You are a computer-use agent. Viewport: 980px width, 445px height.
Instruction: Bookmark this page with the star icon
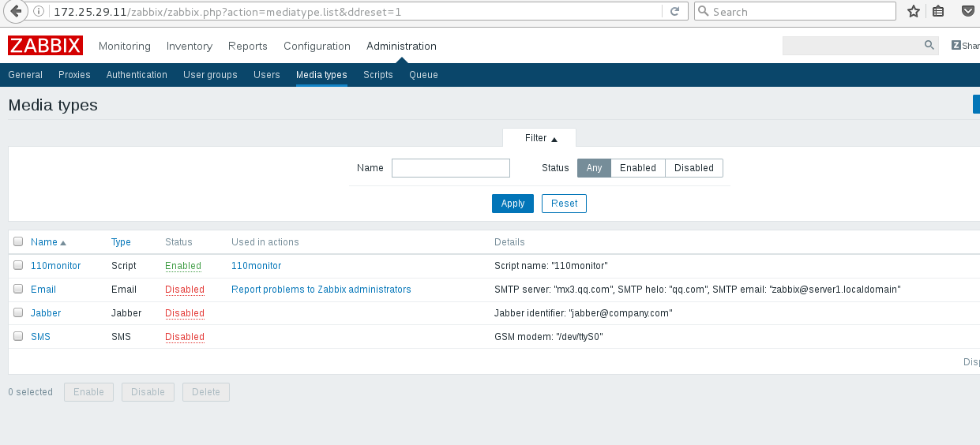914,12
